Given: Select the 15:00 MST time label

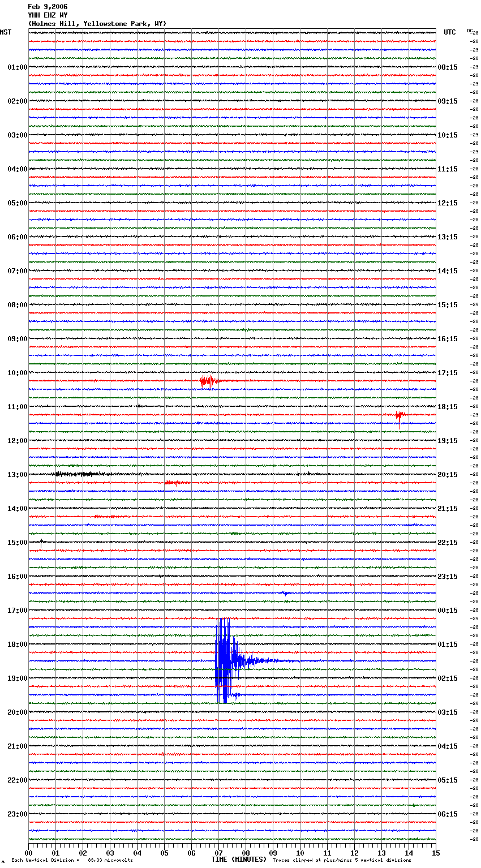Looking at the screenshot, I should point(18,543).
